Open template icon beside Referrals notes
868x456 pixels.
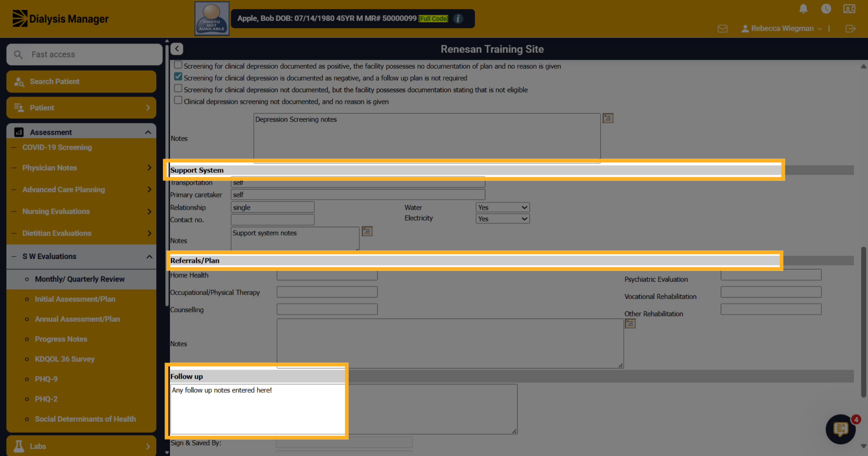point(630,323)
